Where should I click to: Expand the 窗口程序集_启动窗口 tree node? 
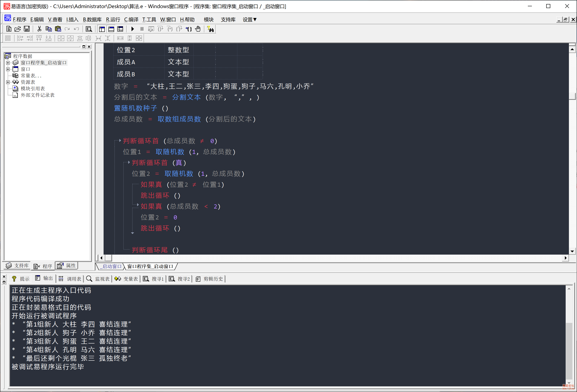[8, 63]
